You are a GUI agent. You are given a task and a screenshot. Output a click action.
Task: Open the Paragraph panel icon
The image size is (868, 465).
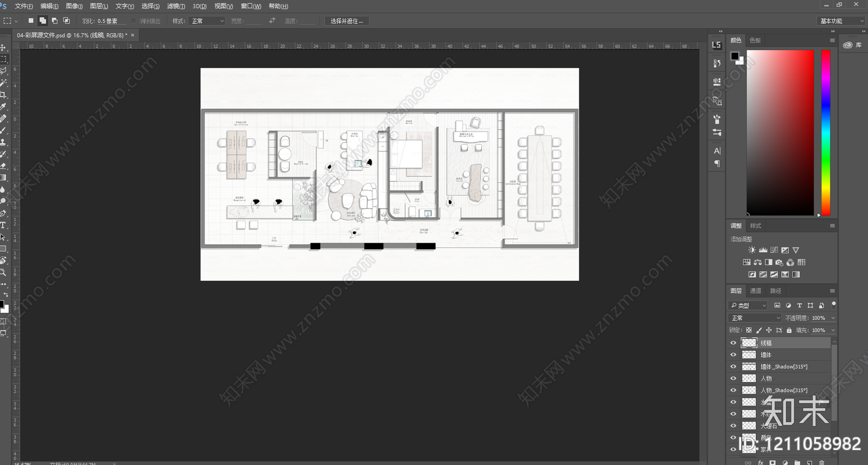(717, 164)
